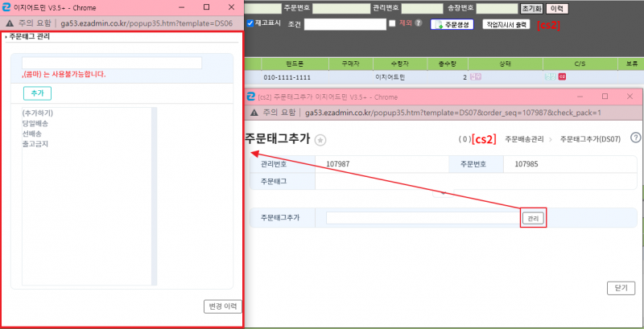Image resolution: width=644 pixels, height=329 pixels.
Task: Click the 이지어드민 recipient cell
Action: [390, 77]
